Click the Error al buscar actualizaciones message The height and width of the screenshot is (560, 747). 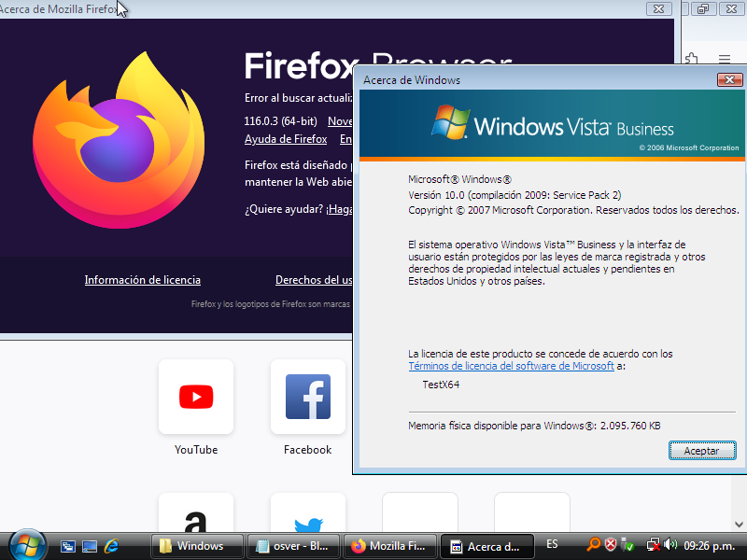[299, 98]
